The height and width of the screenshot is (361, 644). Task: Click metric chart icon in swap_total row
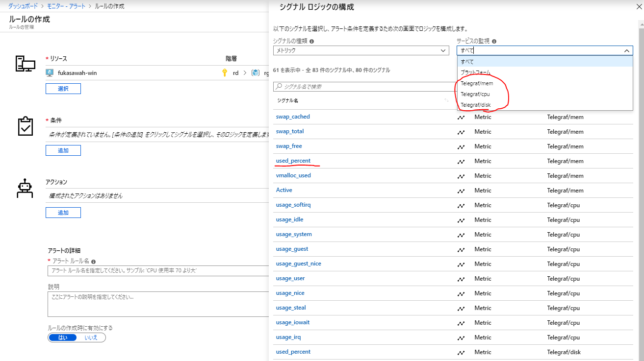click(x=461, y=132)
